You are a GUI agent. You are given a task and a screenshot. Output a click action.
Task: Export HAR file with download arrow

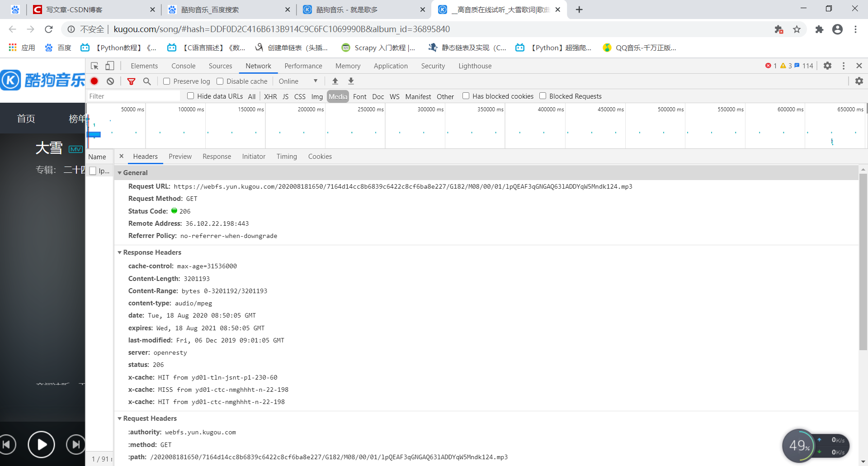pos(351,81)
